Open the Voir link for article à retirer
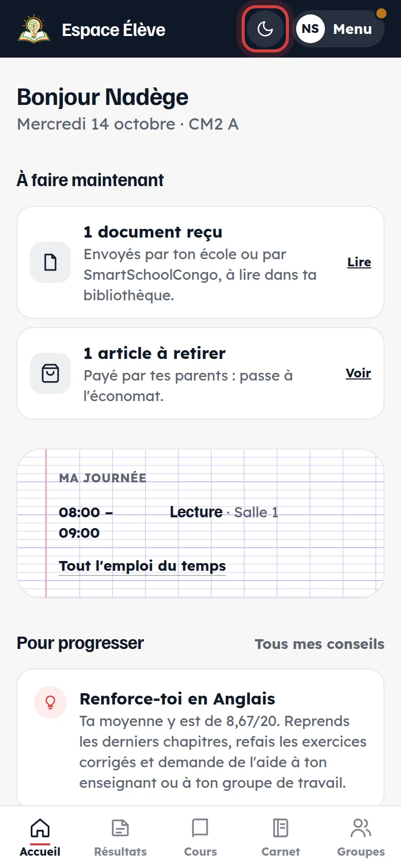The image size is (401, 868). pyautogui.click(x=358, y=373)
